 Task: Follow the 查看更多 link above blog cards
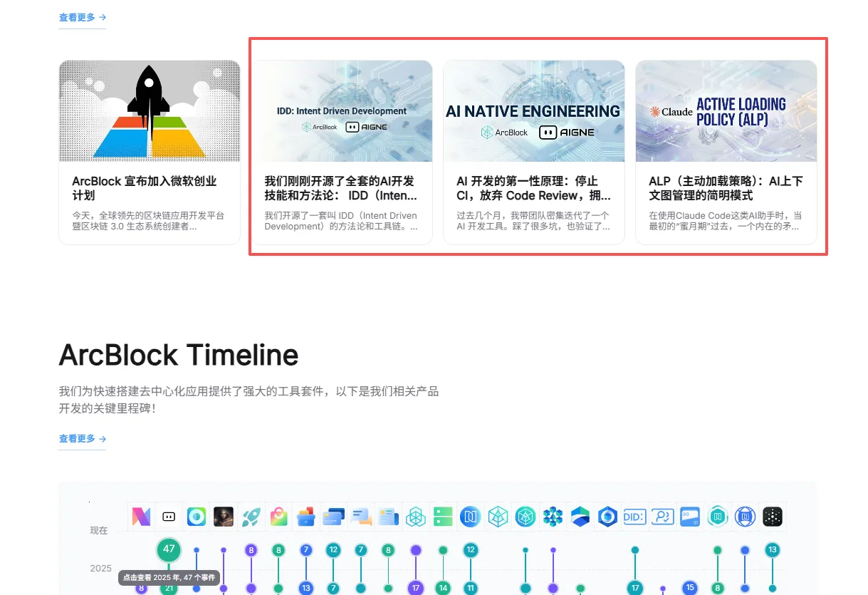coord(83,17)
